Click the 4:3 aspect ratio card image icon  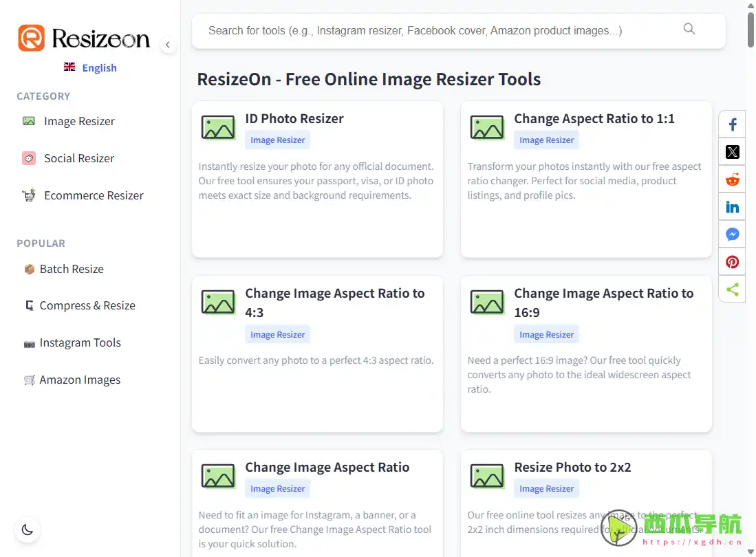pyautogui.click(x=218, y=302)
